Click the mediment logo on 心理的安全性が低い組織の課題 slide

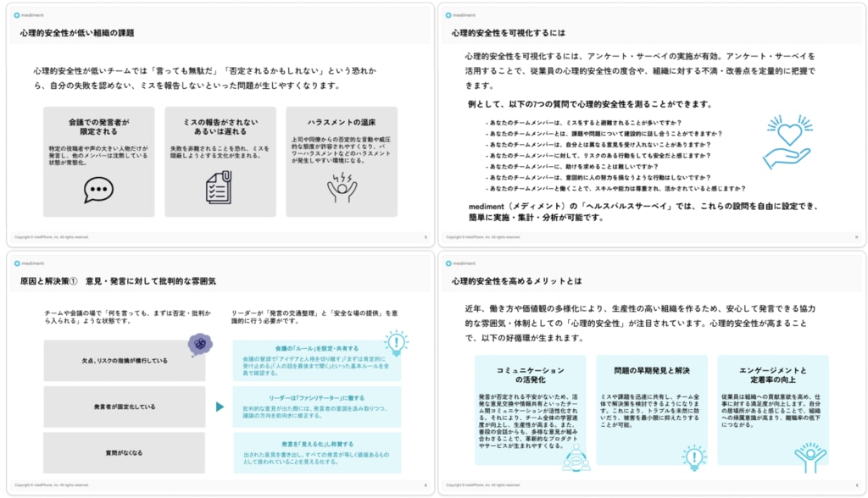(x=30, y=15)
